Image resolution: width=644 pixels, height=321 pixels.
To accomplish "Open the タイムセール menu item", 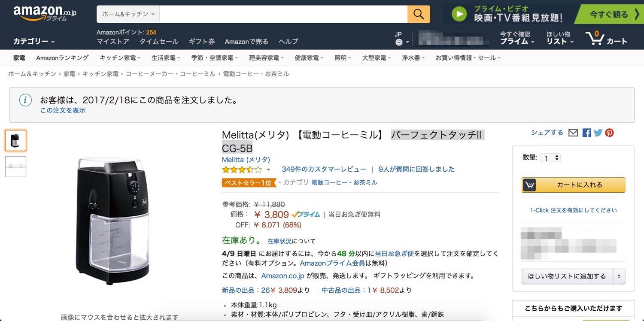I will [159, 42].
